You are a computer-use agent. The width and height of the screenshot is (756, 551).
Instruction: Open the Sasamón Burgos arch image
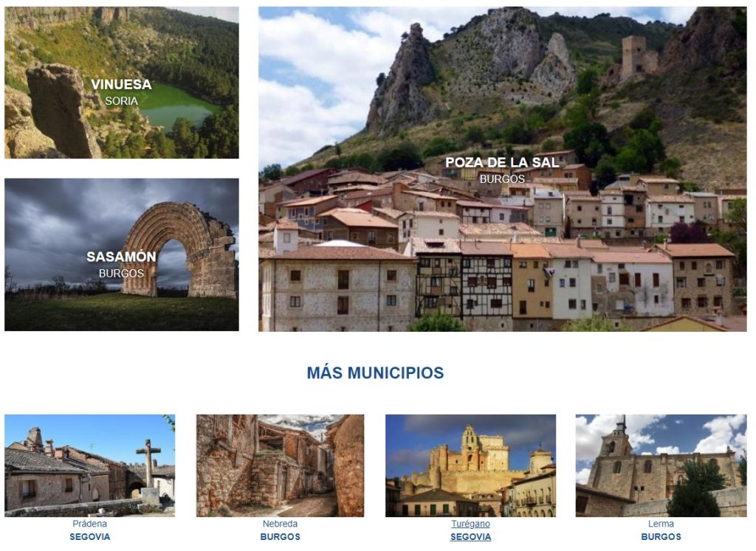coord(122,254)
